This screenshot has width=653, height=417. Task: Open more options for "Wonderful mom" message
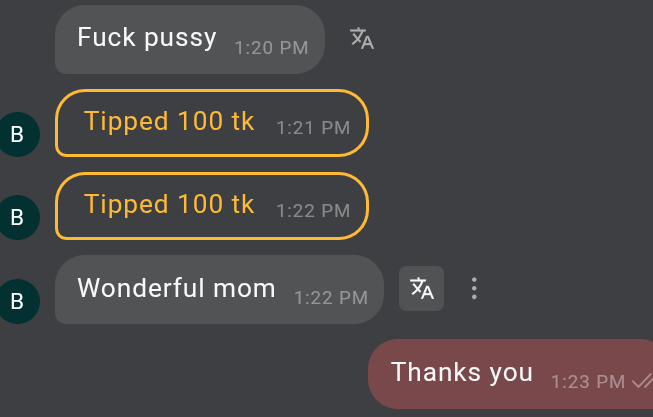(474, 289)
